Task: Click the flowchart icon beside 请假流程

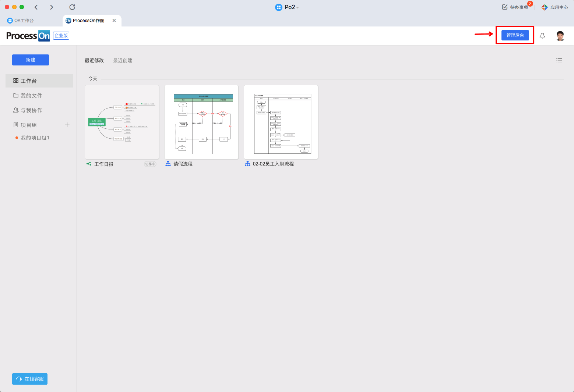Action: pos(168,164)
